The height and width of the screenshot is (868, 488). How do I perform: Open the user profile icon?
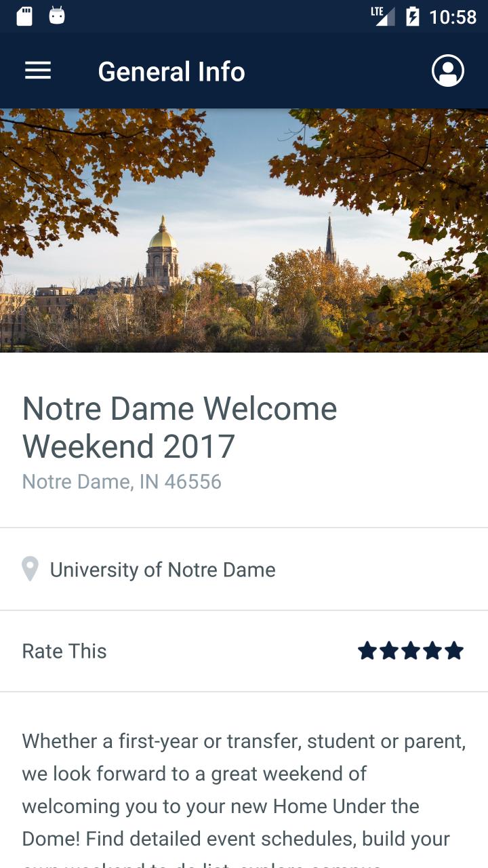447,71
